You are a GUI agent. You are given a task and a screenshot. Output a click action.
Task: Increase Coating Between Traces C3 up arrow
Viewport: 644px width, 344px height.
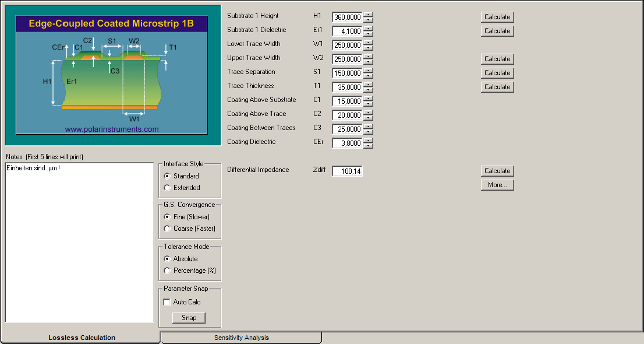(369, 127)
